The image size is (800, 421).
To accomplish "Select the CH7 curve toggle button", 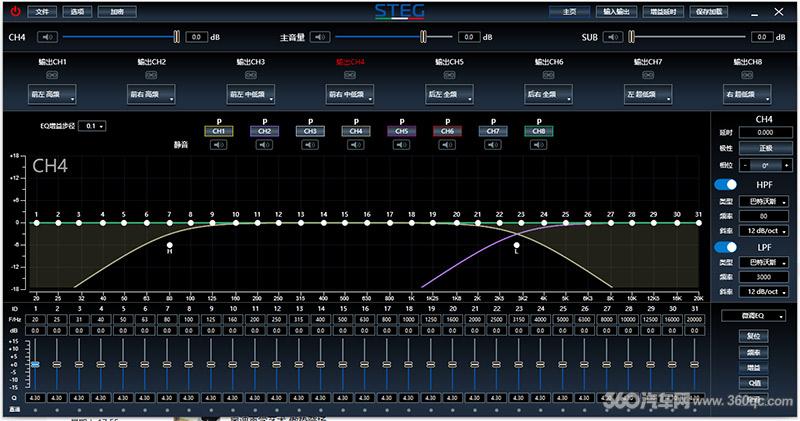I will pyautogui.click(x=493, y=131).
